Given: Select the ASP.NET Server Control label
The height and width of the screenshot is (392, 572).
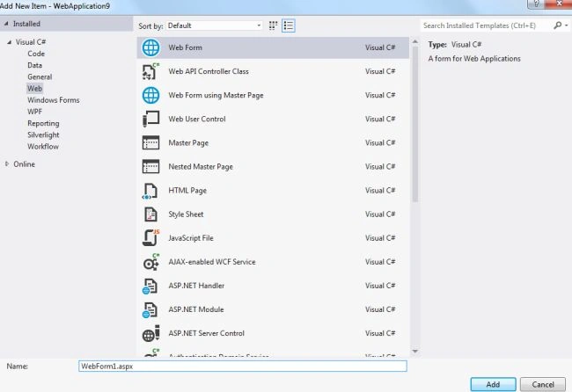Looking at the screenshot, I should pos(206,333).
